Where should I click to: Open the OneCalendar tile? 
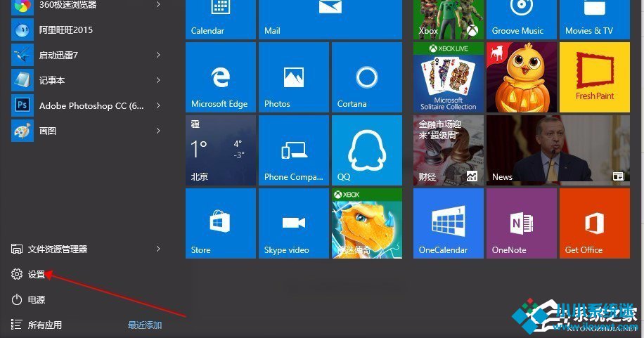click(448, 223)
